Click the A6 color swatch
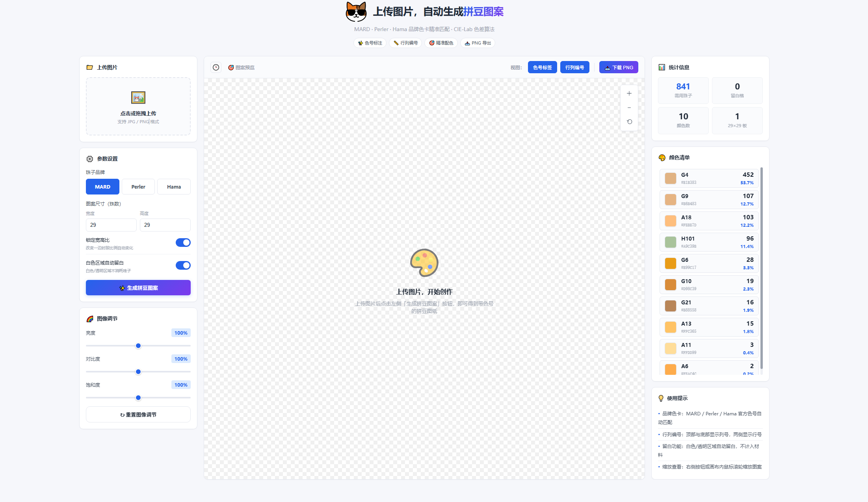The width and height of the screenshot is (868, 502). coord(671,369)
